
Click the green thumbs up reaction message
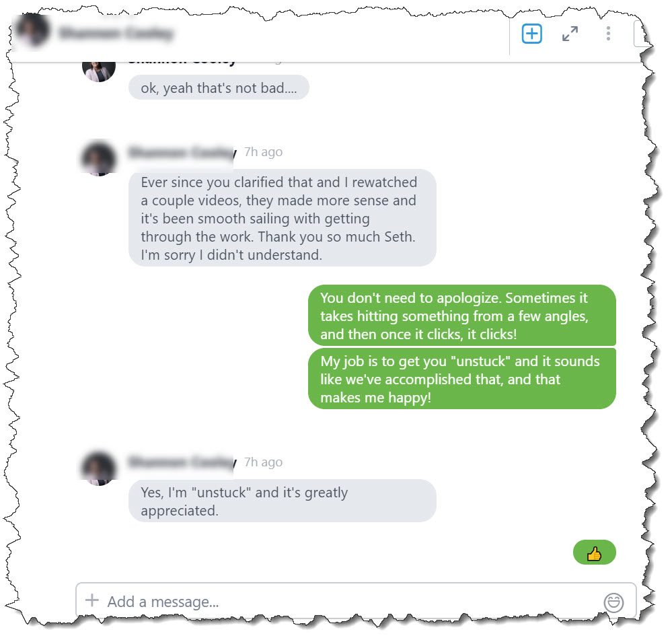point(594,552)
